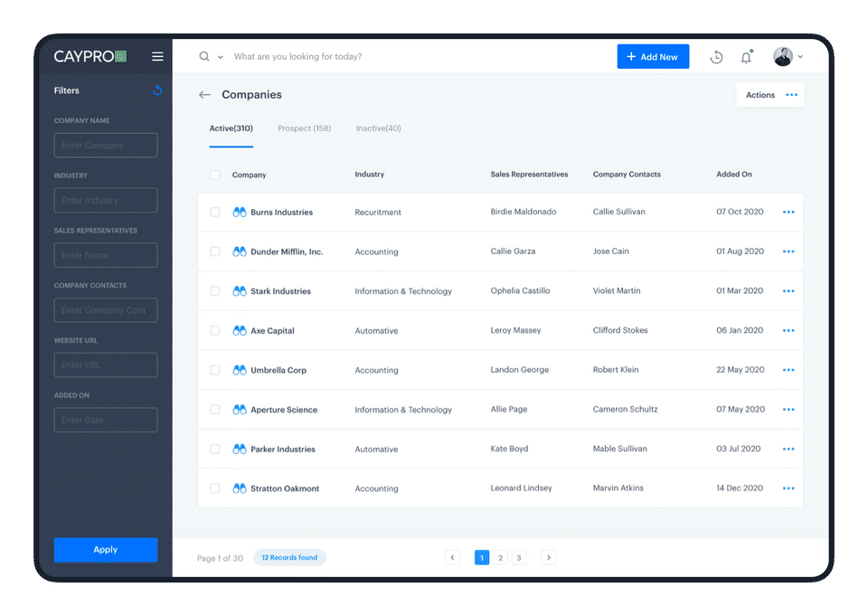
Task: Open the Actions menu
Action: [x=770, y=95]
